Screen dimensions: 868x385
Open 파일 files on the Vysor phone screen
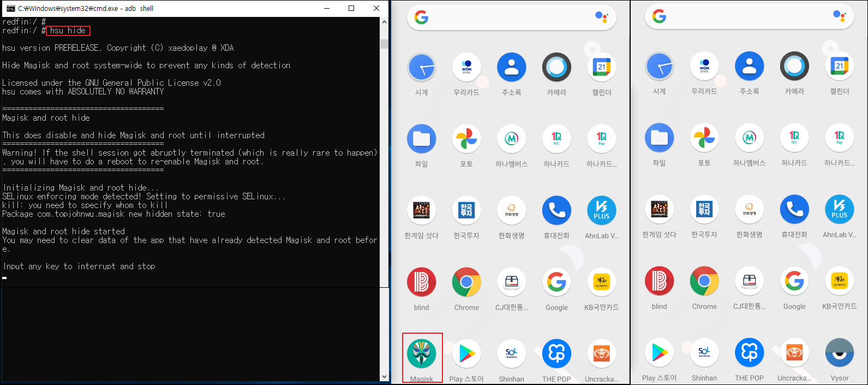coord(660,138)
